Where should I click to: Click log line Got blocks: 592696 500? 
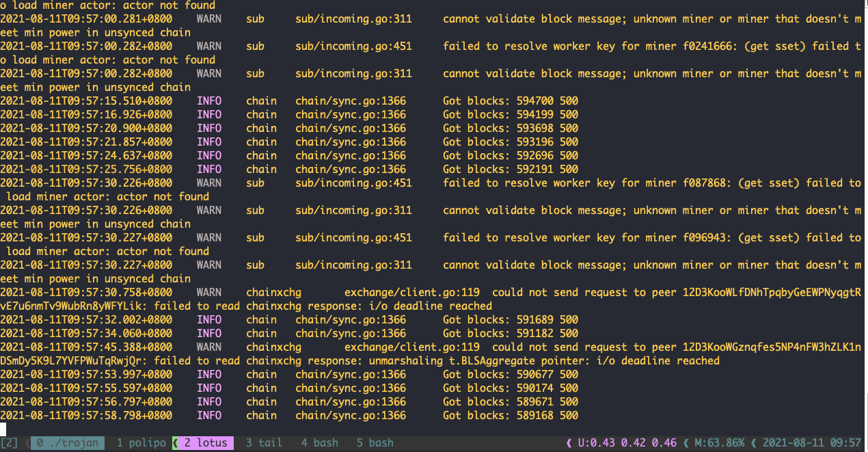coord(510,155)
